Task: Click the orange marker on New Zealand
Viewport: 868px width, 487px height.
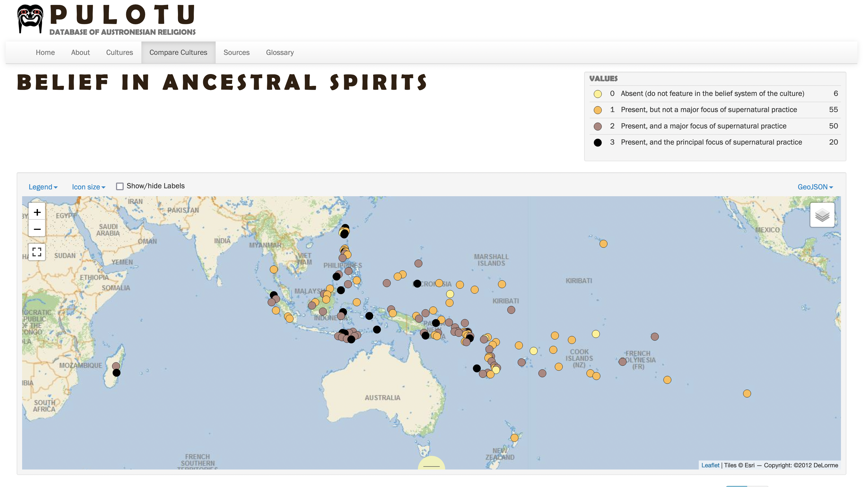Action: click(514, 438)
